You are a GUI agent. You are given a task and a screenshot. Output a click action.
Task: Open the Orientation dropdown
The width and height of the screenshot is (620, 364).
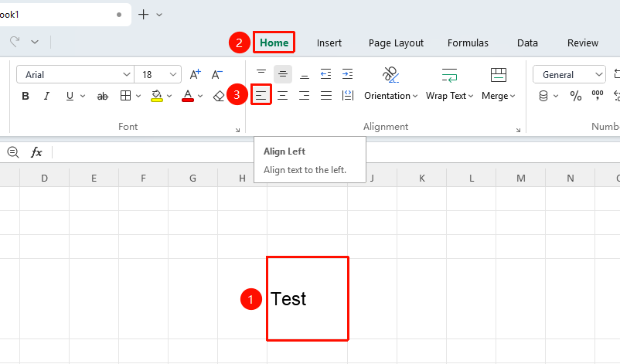click(390, 96)
